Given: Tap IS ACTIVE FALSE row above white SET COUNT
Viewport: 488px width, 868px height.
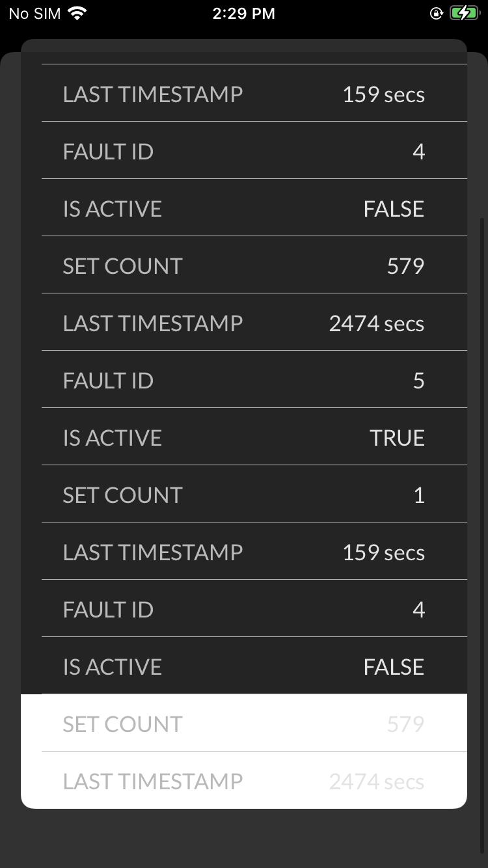Looking at the screenshot, I should point(254,666).
